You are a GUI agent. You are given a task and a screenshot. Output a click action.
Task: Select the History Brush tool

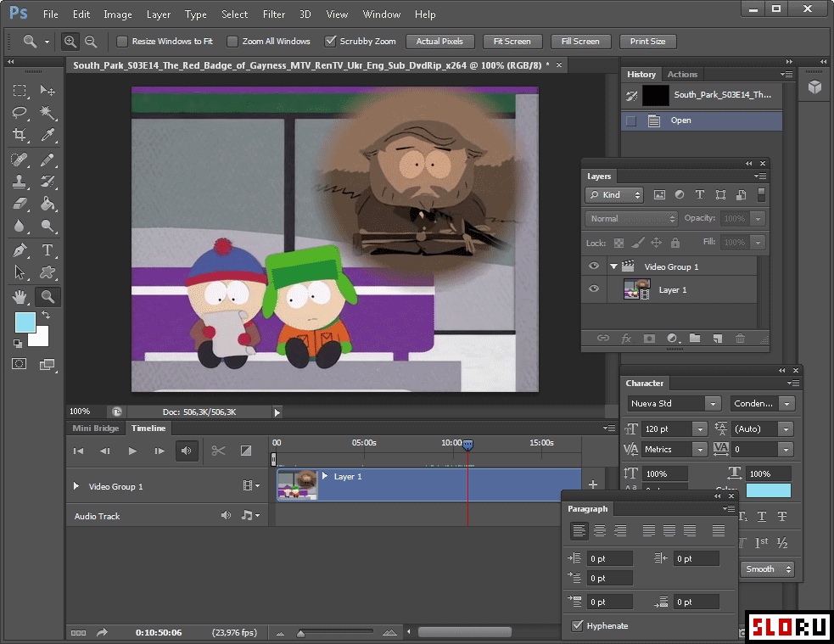point(48,182)
